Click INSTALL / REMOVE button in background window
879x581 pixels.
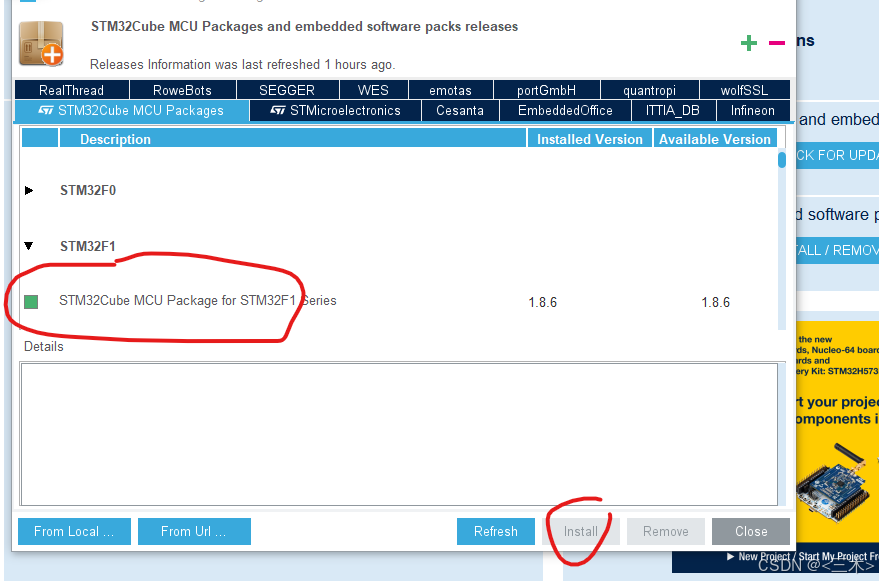(838, 250)
